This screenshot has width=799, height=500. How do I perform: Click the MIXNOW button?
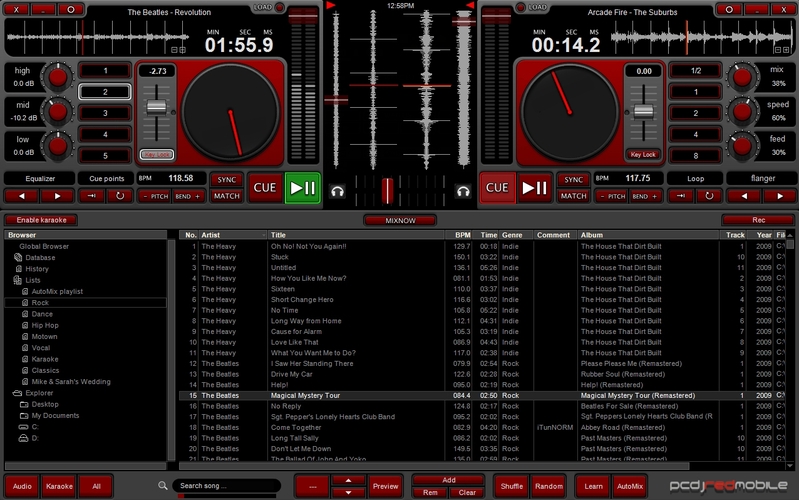coord(399,219)
